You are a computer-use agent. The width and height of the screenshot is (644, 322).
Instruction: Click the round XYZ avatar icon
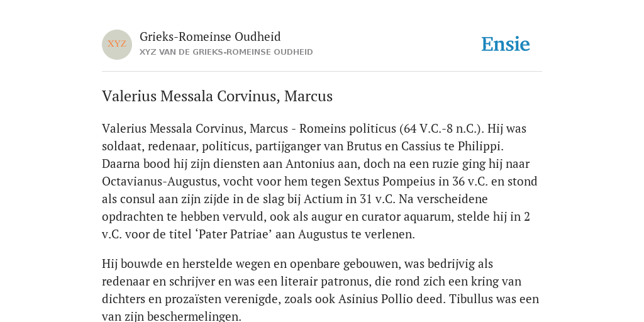(117, 45)
